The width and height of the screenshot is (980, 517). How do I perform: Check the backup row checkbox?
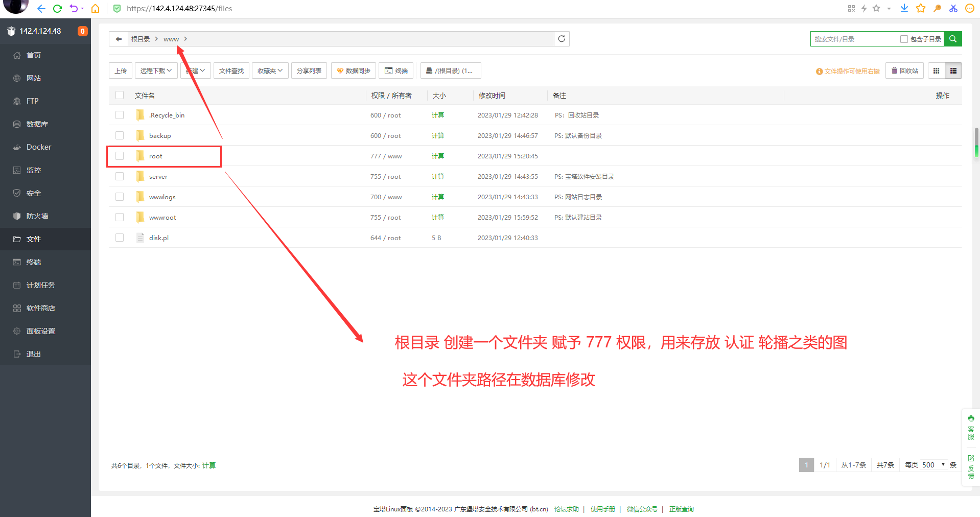point(120,135)
